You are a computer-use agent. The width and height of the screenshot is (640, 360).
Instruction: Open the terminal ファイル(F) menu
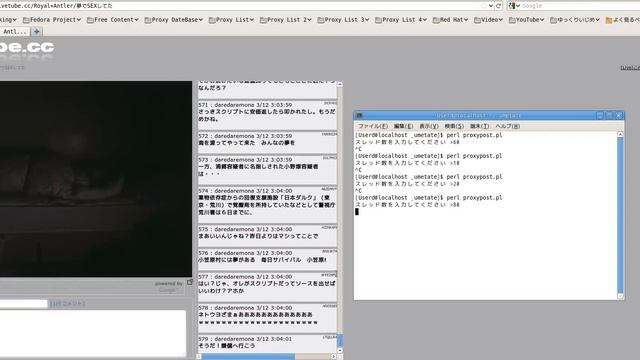[373, 126]
